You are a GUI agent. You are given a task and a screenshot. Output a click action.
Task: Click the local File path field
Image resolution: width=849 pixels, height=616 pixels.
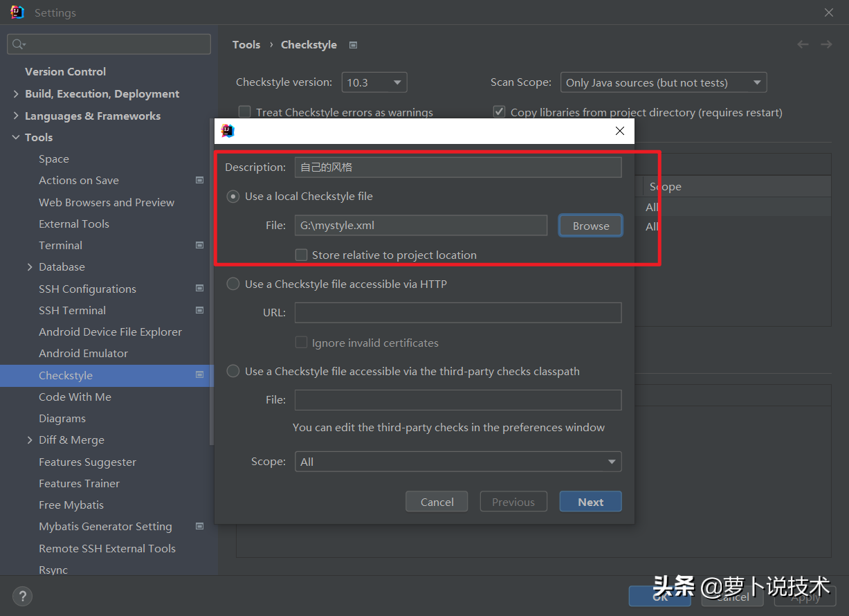click(x=421, y=225)
